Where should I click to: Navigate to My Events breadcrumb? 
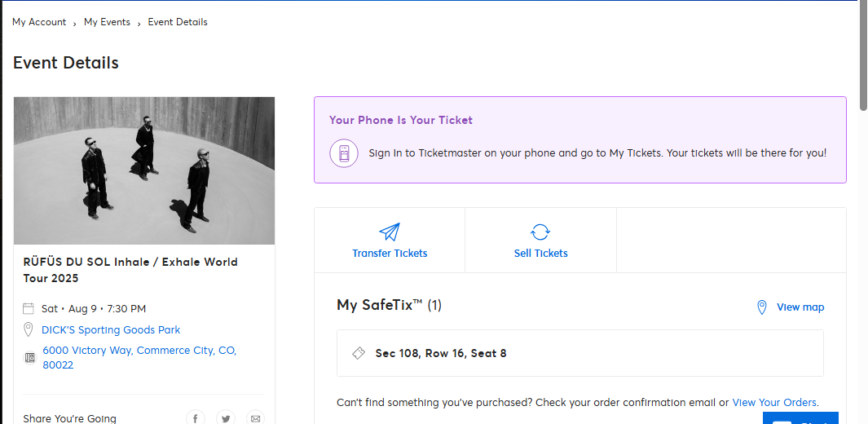pyautogui.click(x=107, y=22)
